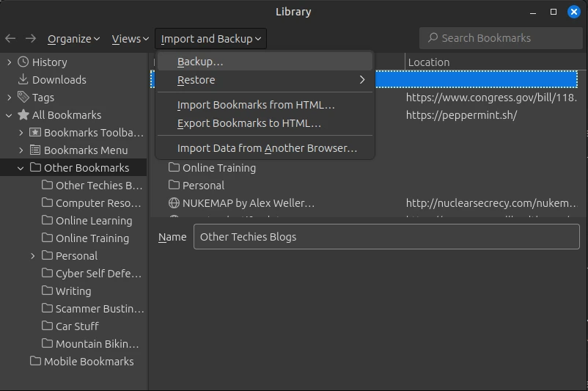Click the Computer Reso… folder icon
Image resolution: width=588 pixels, height=391 pixels.
click(47, 202)
